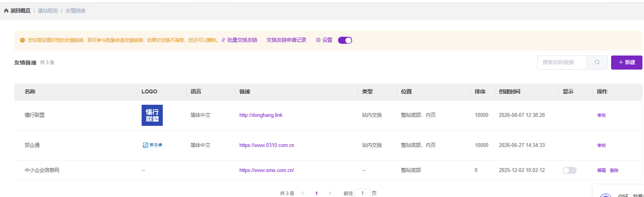Click the 邯企通 logo thumbnail

tap(152, 145)
